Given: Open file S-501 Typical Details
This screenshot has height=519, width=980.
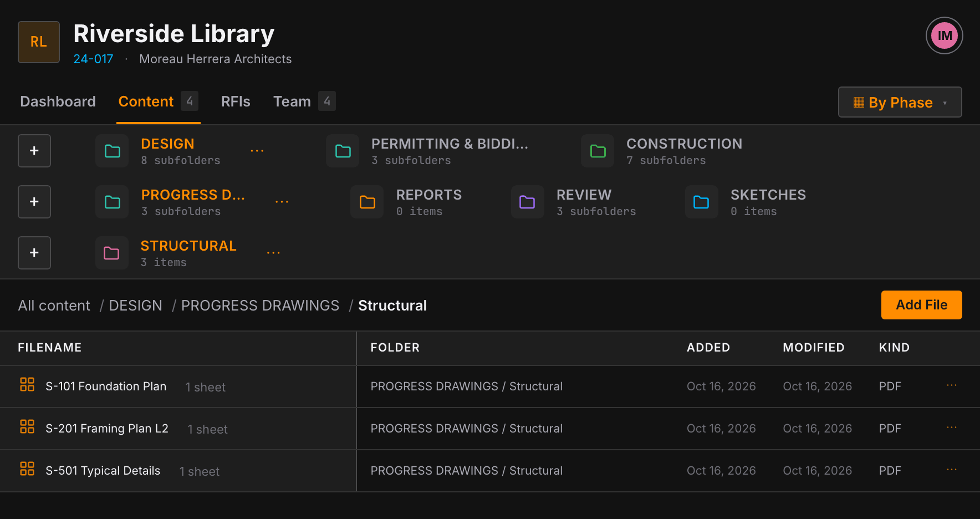Looking at the screenshot, I should point(103,471).
